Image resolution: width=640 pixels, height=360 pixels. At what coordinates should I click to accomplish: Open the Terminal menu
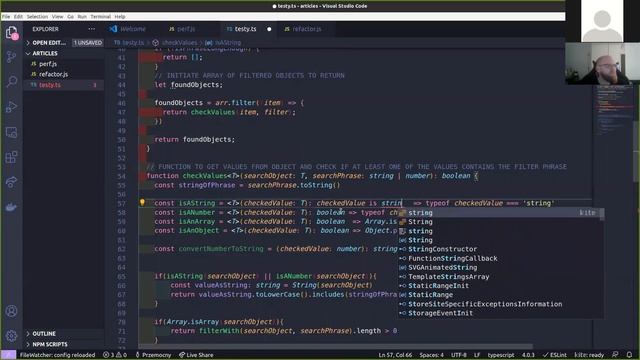coord(100,17)
